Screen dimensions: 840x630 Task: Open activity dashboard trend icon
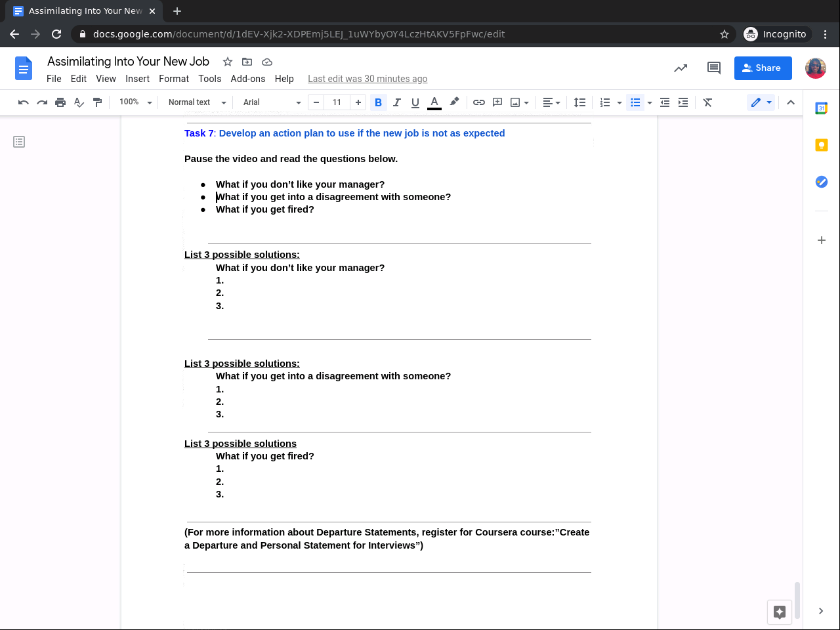tap(681, 68)
